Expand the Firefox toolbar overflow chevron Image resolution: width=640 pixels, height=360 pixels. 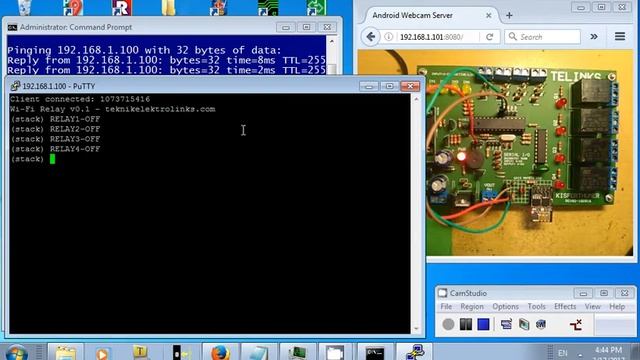[594, 37]
